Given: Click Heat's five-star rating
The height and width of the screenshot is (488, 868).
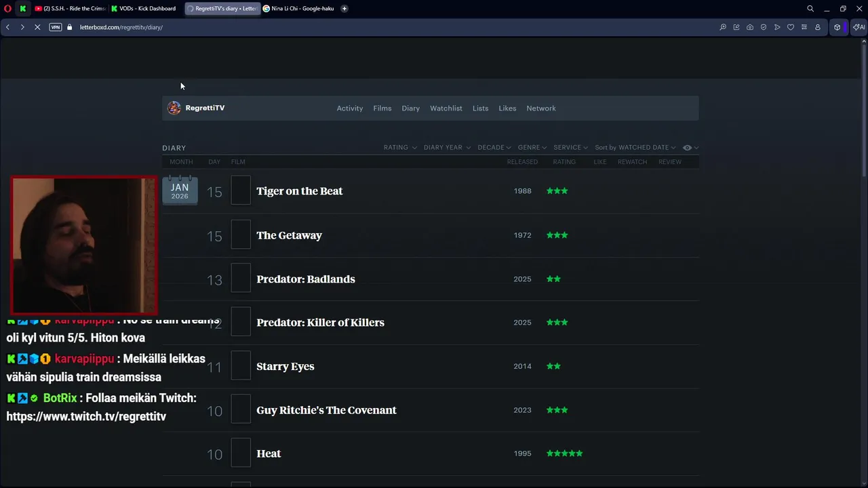Looking at the screenshot, I should (x=565, y=453).
